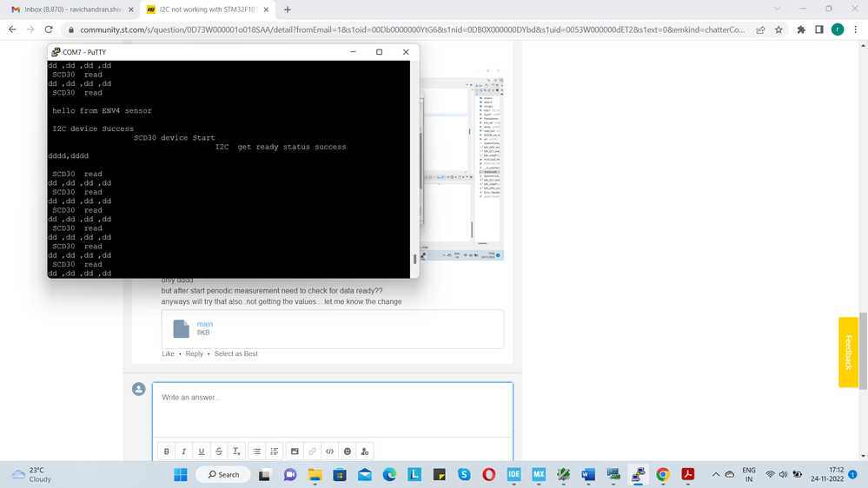Close the Gmail Inbox tab
The image size is (868, 488).
pos(131,10)
